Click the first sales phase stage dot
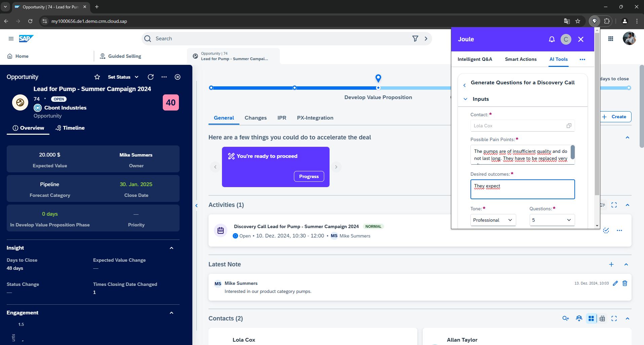Screen dimensions: 644x345 point(211,88)
